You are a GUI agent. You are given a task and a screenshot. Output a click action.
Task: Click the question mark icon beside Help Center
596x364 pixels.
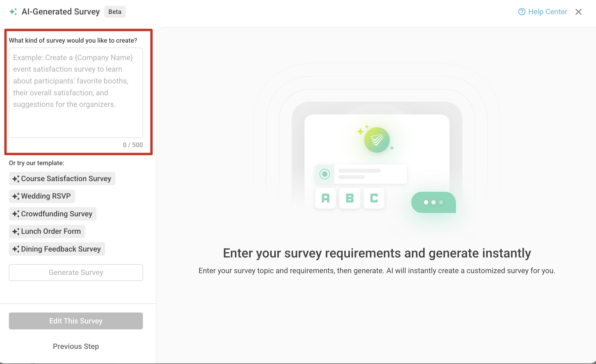tap(521, 12)
